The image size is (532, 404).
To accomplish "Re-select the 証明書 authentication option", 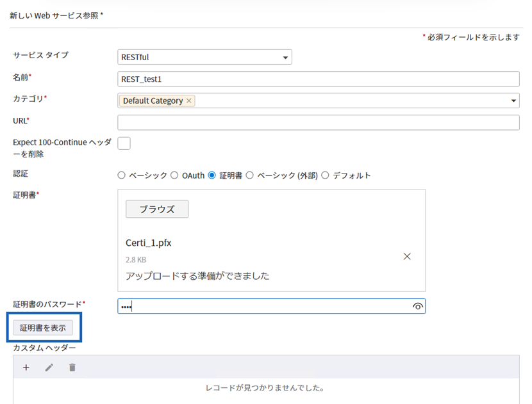I will 213,175.
